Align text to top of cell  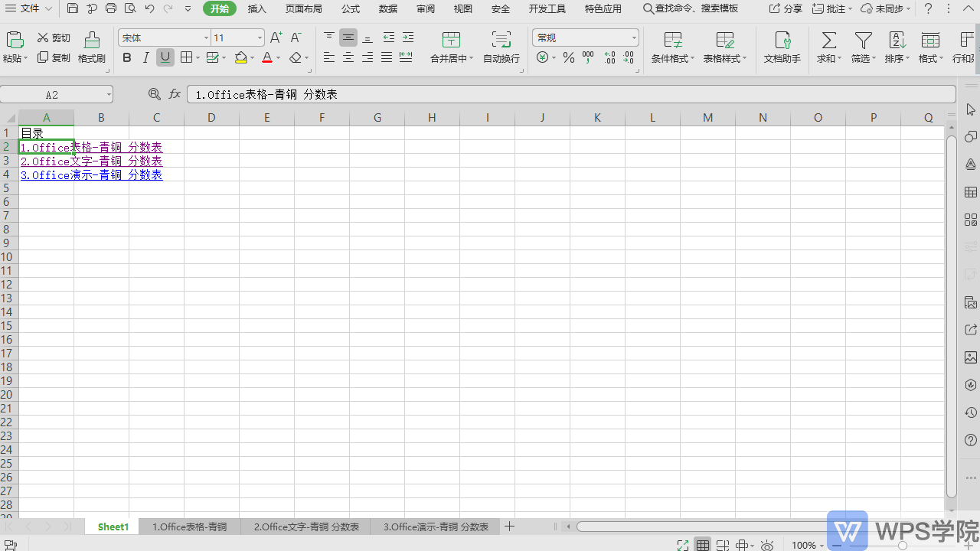329,37
